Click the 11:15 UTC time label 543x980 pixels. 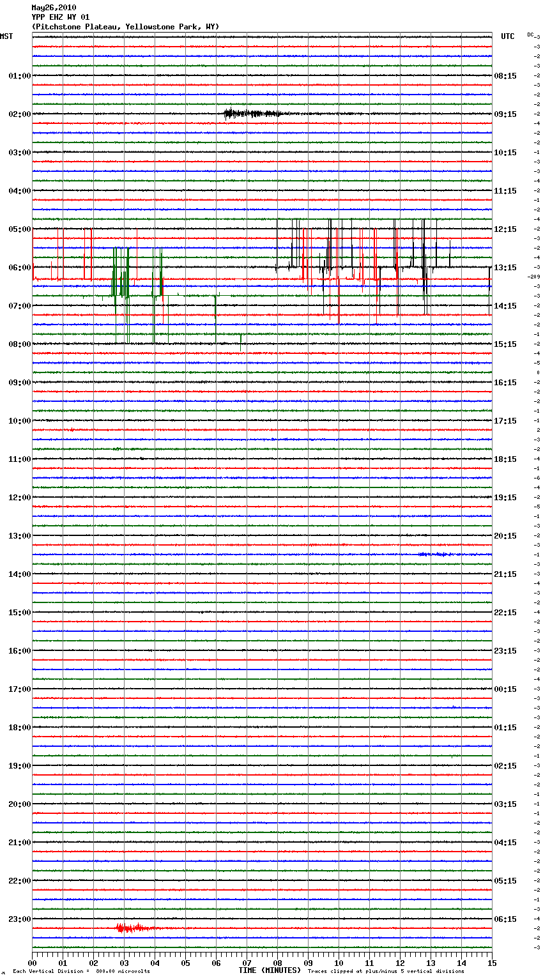pos(505,191)
